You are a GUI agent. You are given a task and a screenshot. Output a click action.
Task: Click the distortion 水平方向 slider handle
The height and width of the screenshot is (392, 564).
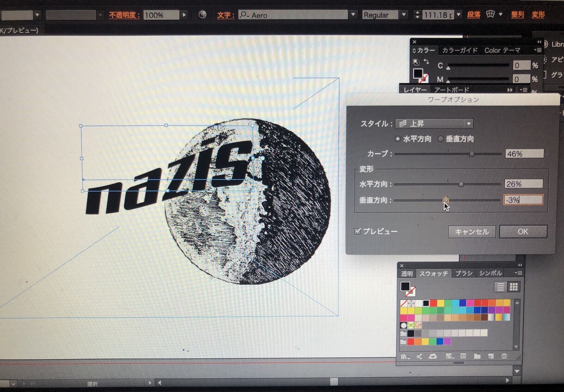pos(461,184)
